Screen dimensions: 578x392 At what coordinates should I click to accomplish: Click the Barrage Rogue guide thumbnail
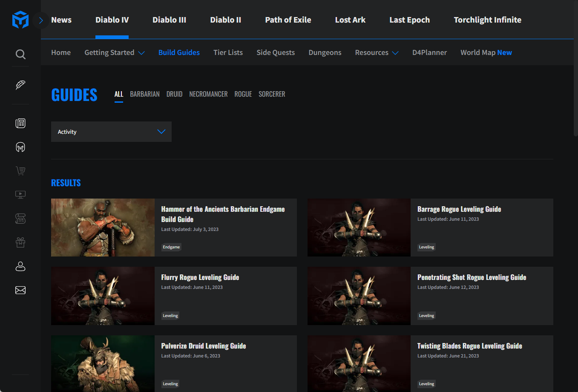(359, 228)
